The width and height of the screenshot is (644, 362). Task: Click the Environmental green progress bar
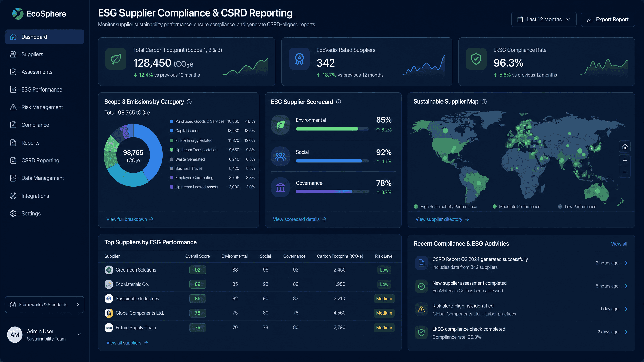coord(332,129)
